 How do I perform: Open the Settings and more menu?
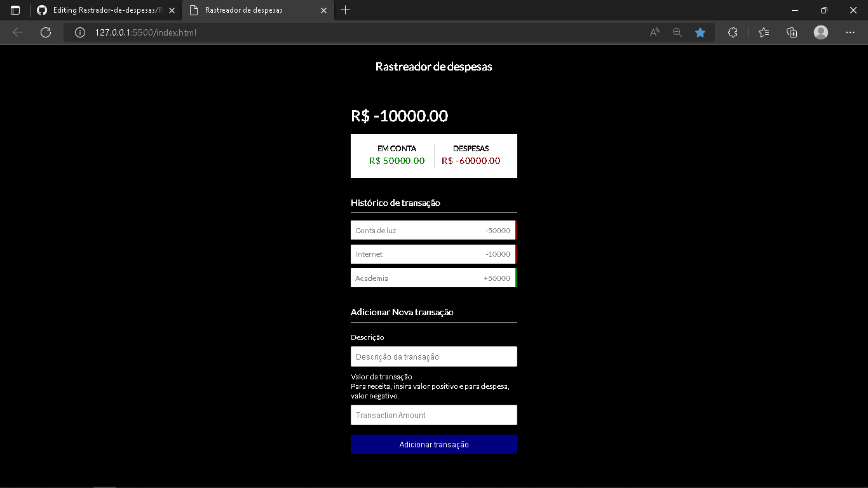pyautogui.click(x=850, y=32)
